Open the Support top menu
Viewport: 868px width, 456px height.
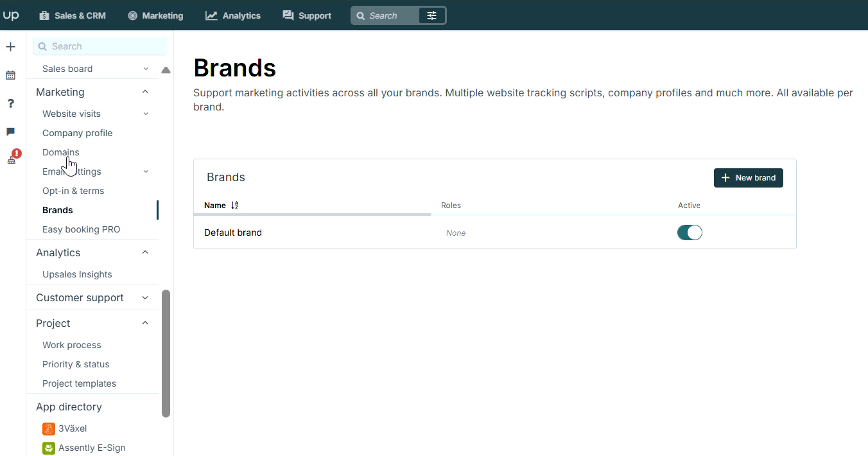tap(307, 15)
